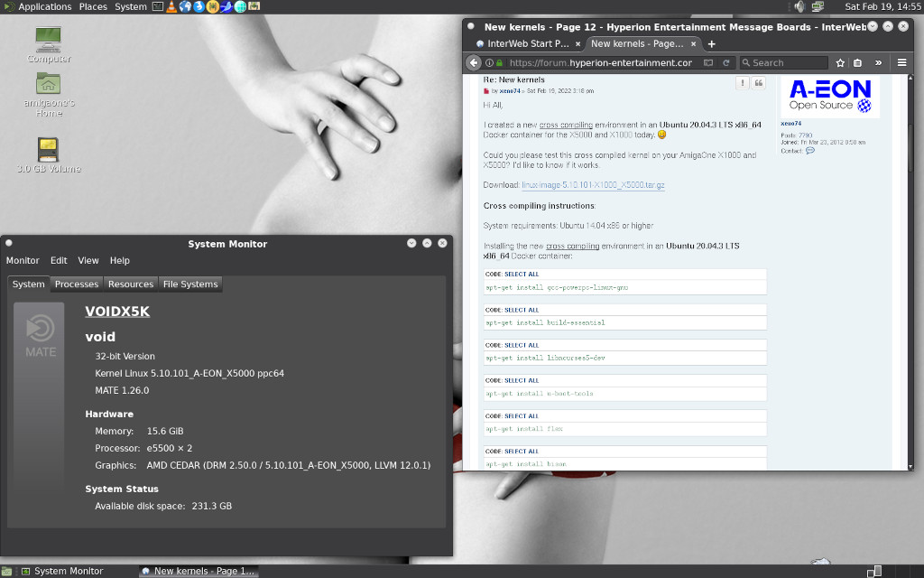Click the show desktop icon in bottom panel
Viewport: 924px width, 578px height.
coord(6,571)
